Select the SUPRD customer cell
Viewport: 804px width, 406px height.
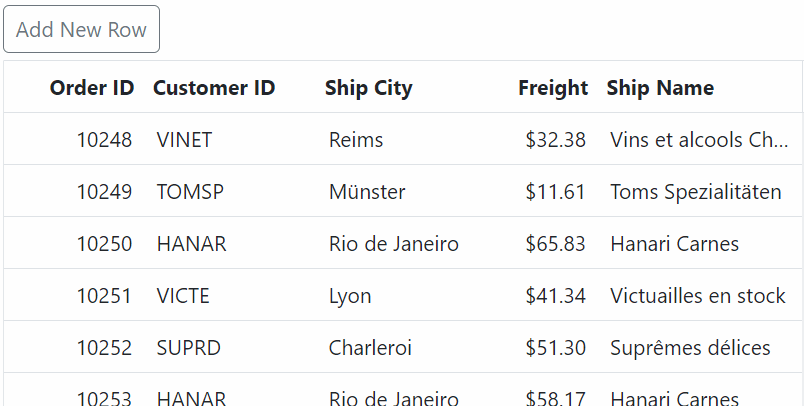point(189,348)
